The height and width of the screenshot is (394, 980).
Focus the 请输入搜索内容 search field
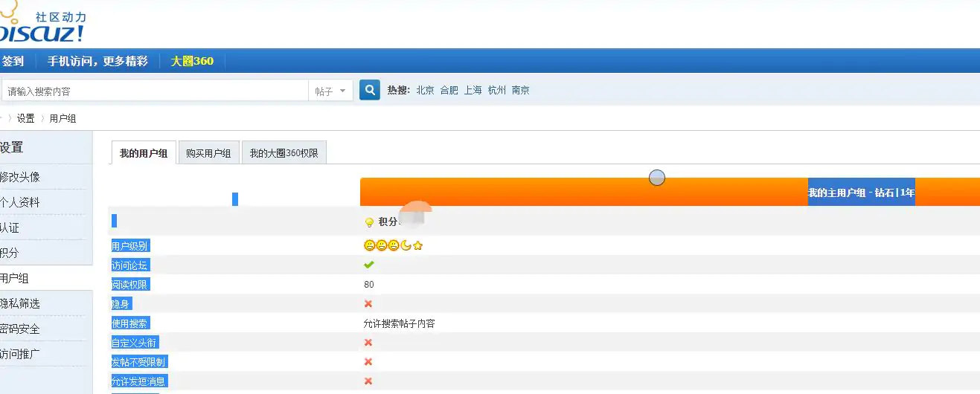click(x=154, y=91)
